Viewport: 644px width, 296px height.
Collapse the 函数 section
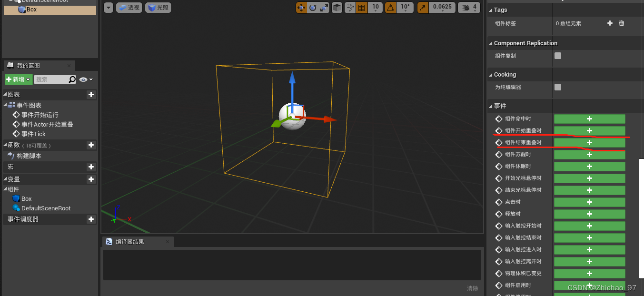(5, 145)
